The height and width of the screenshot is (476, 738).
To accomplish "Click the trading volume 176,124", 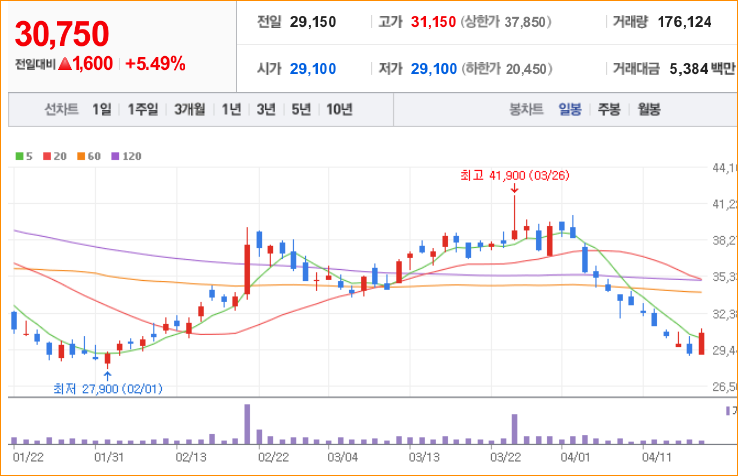I will pos(684,22).
